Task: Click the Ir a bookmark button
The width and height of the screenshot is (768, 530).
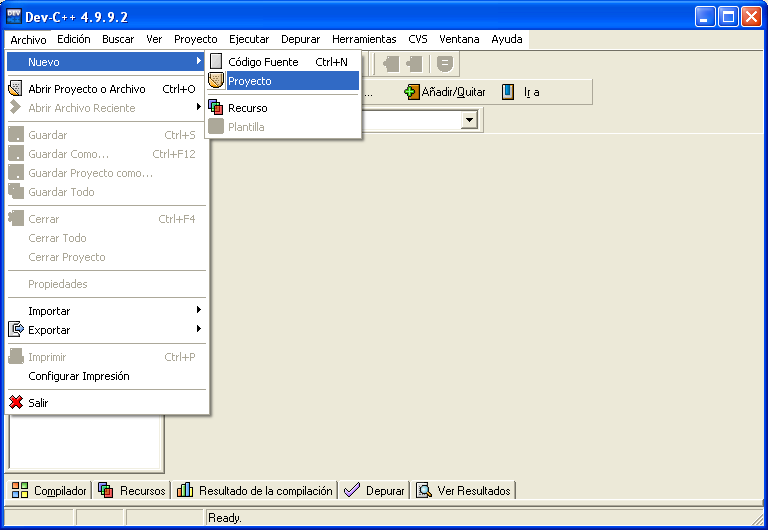Action: click(x=521, y=92)
